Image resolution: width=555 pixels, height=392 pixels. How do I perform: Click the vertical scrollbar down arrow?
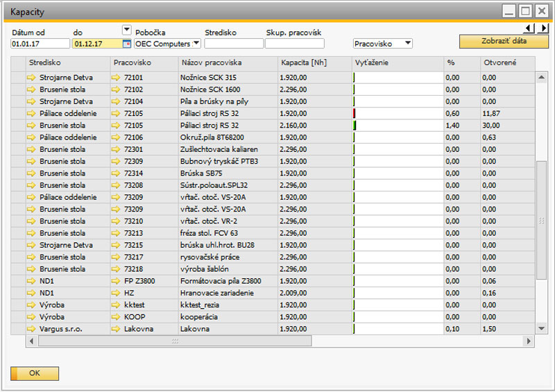pyautogui.click(x=542, y=328)
